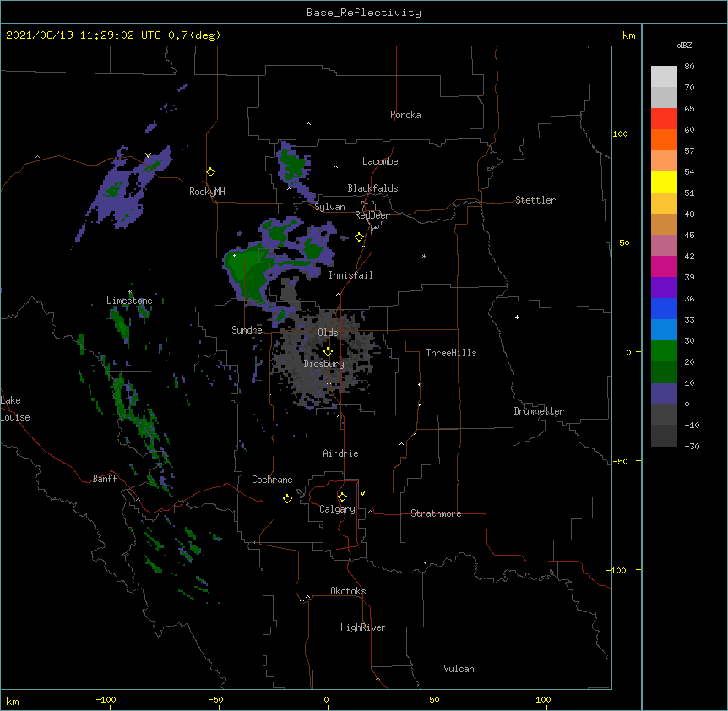Viewport: 728px width, 711px height.
Task: Pick the yellow swatch between 54 and 51
Action: 664,182
